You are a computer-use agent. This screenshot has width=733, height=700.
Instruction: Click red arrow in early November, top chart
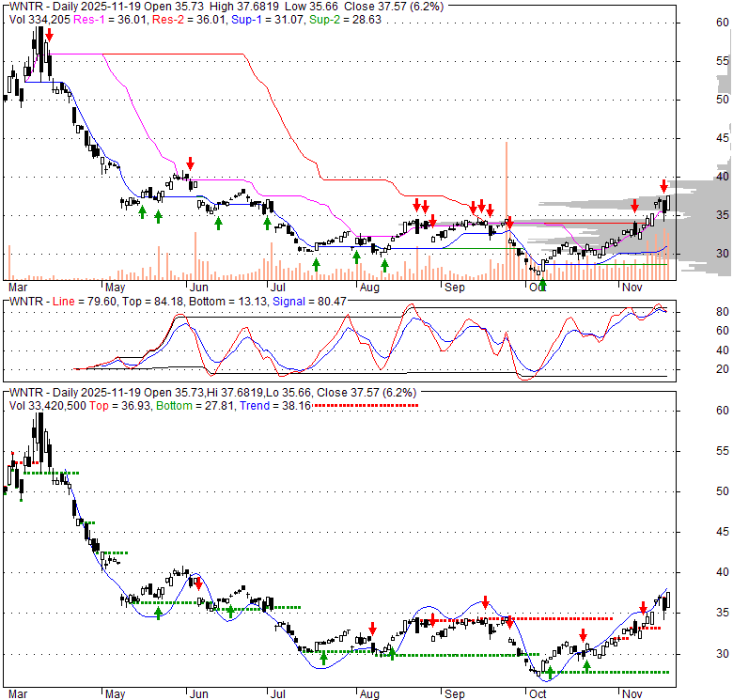(x=634, y=206)
